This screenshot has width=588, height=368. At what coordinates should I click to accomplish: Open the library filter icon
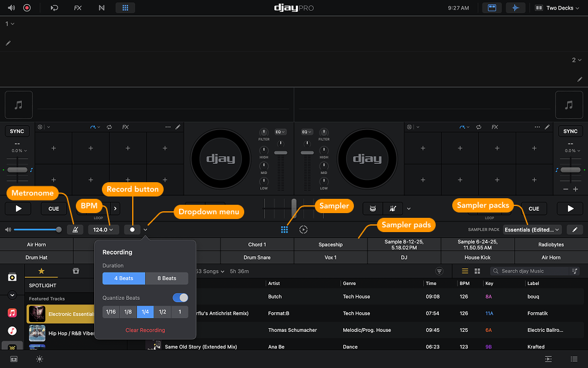coord(439,271)
